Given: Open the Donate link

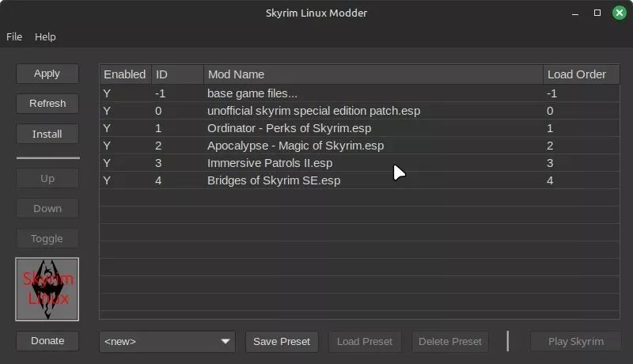Looking at the screenshot, I should click(x=47, y=341).
